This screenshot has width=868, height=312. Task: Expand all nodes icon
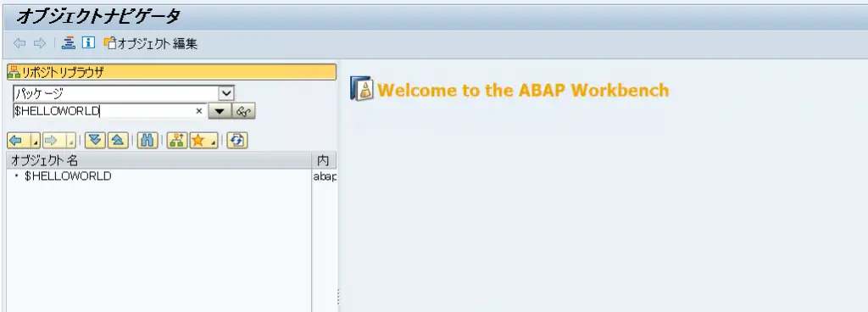95,141
